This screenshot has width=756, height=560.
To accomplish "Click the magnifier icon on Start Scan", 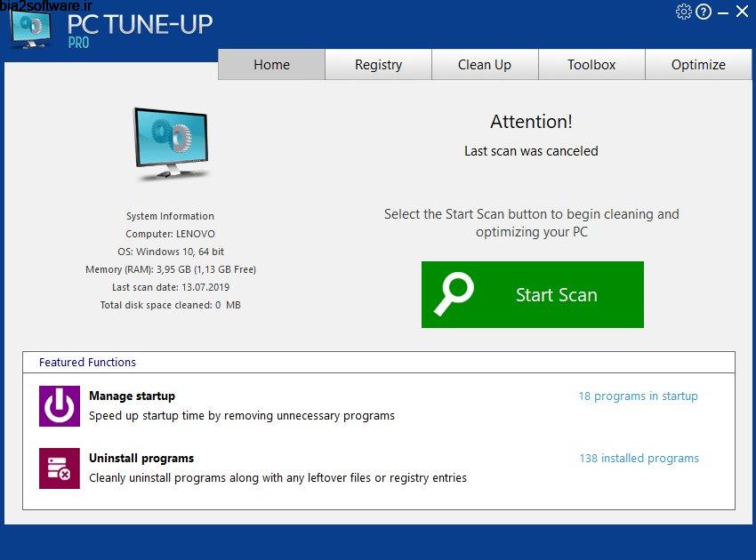I will click(x=452, y=294).
